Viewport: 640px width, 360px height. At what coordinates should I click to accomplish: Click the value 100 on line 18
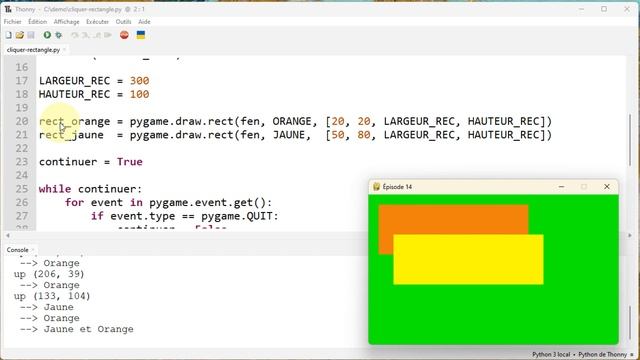(x=140, y=94)
